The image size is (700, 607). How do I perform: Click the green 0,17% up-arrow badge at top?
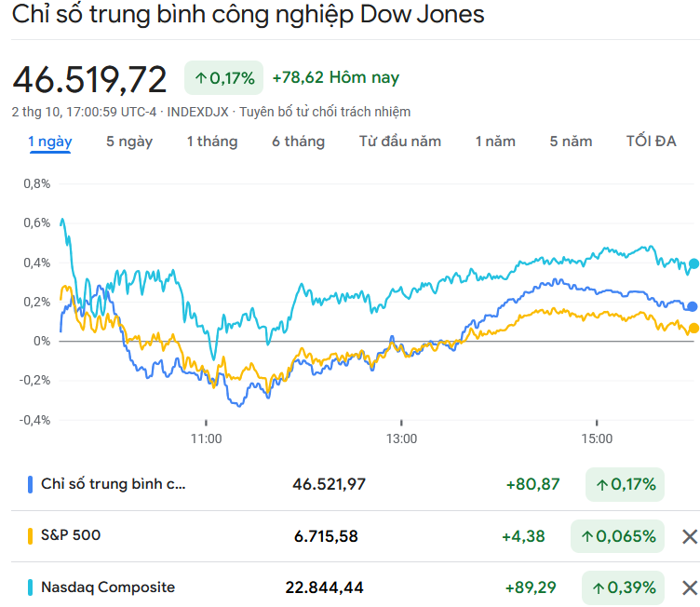pos(224,78)
